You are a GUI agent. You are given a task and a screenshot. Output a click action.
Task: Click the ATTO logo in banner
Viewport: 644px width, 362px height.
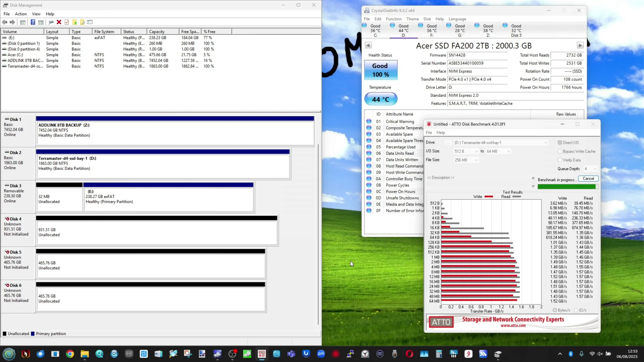tap(441, 322)
